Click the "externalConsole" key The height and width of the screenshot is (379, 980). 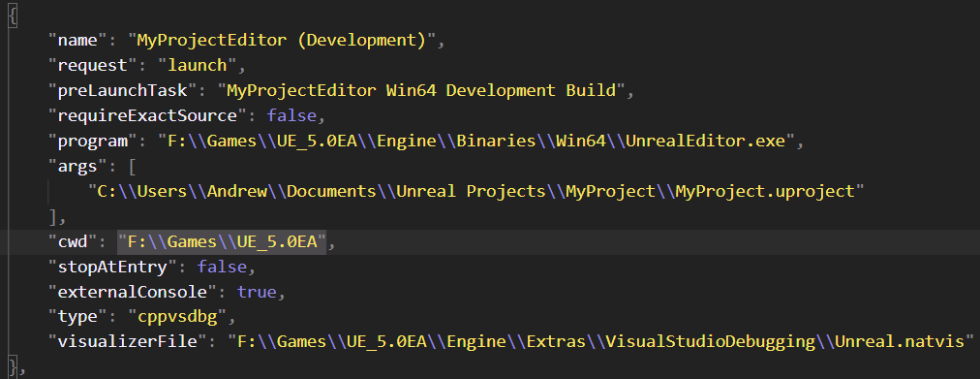tap(133, 292)
